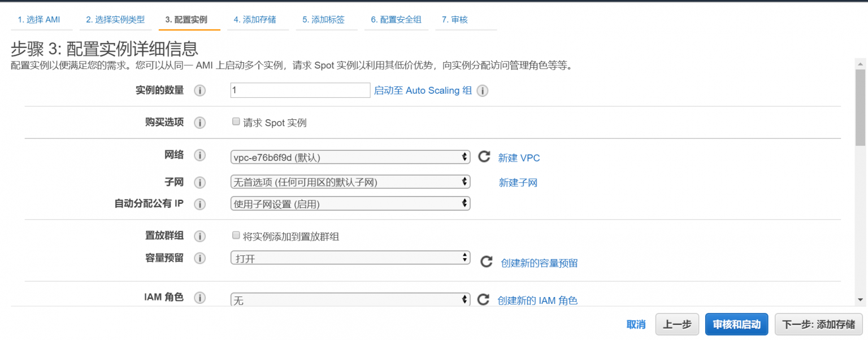The width and height of the screenshot is (868, 340).
Task: Open the IAM 角色 dropdown
Action: [350, 300]
